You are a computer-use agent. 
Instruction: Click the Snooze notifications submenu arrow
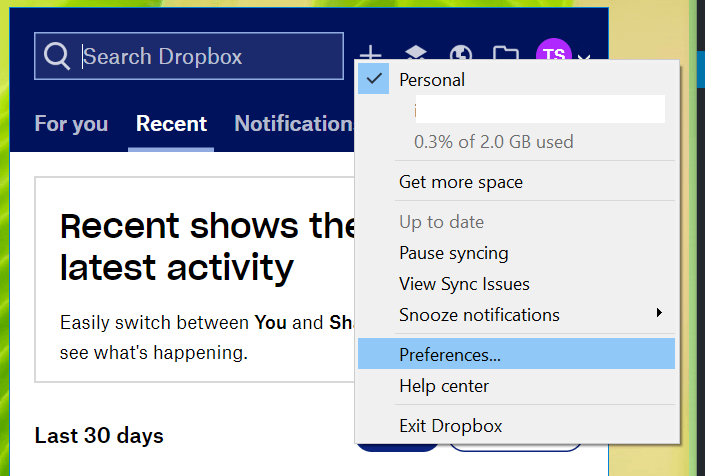[659, 312]
